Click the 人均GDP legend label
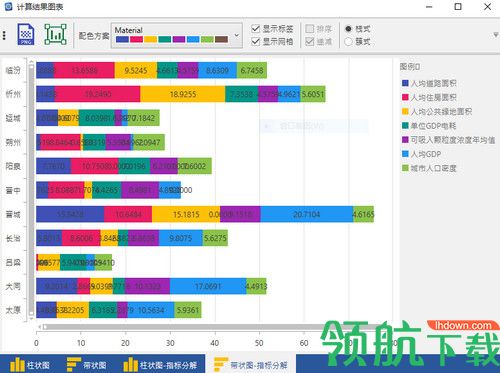 tap(426, 154)
